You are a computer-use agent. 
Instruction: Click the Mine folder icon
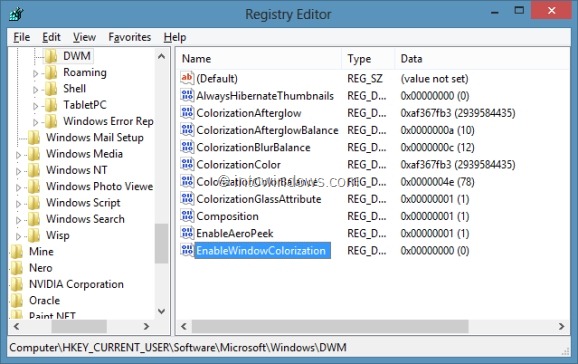(x=17, y=252)
